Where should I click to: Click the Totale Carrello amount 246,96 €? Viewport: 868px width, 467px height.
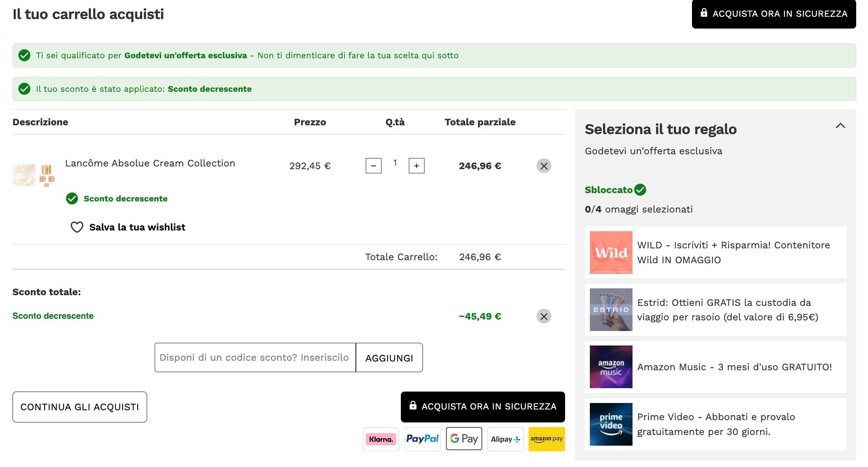[x=480, y=257]
